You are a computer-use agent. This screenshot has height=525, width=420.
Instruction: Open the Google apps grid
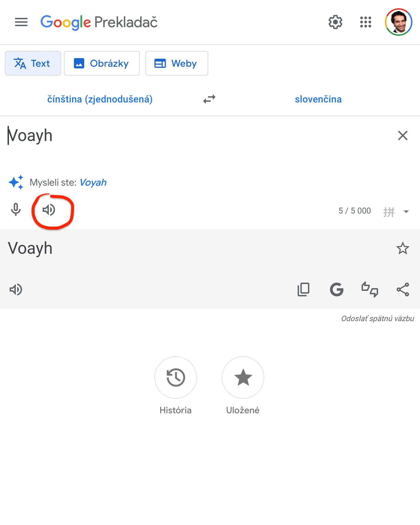pyautogui.click(x=365, y=22)
